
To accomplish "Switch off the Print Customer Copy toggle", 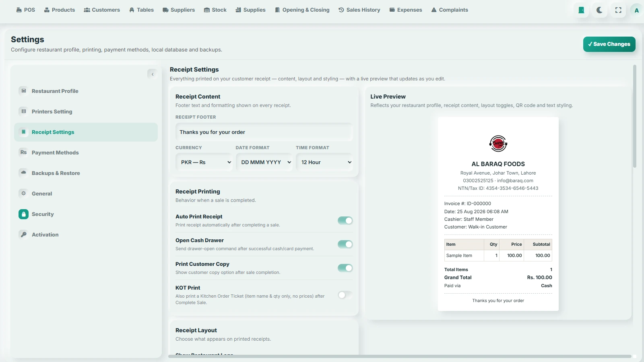I will point(345,268).
